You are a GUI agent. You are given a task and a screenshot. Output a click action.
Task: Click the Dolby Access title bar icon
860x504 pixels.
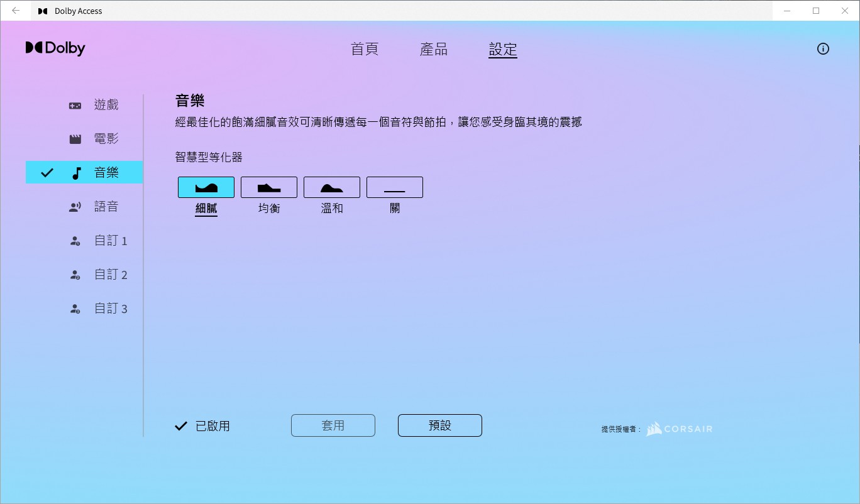43,11
